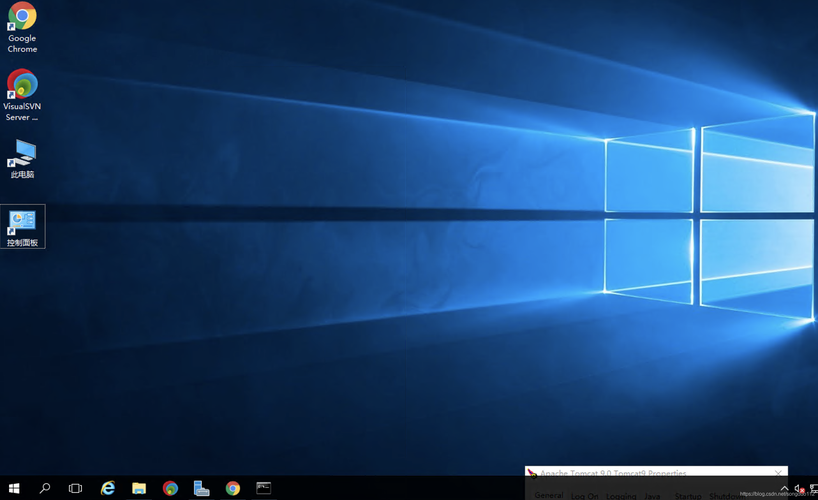Switch to Google Chrome taskbar icon
This screenshot has width=818, height=500.
[233, 488]
